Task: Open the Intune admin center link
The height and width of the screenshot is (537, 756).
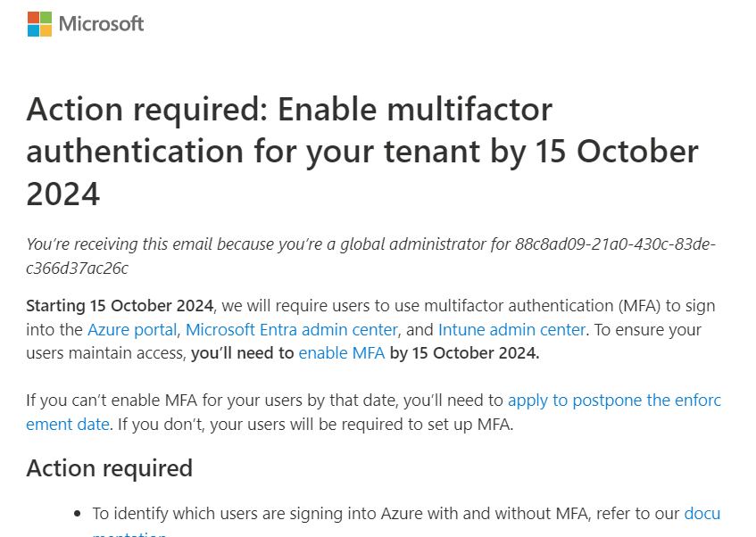Action: [511, 329]
